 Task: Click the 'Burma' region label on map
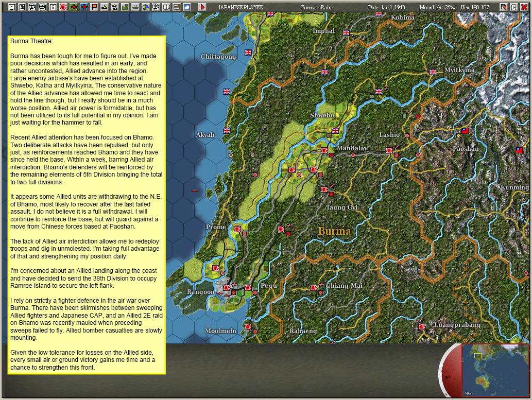[x=334, y=231]
